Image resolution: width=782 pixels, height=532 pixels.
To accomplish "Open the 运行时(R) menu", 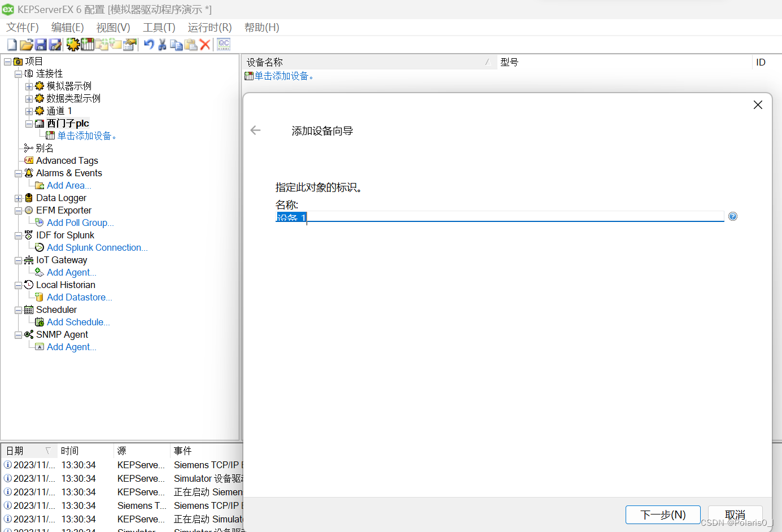I will 210,27.
